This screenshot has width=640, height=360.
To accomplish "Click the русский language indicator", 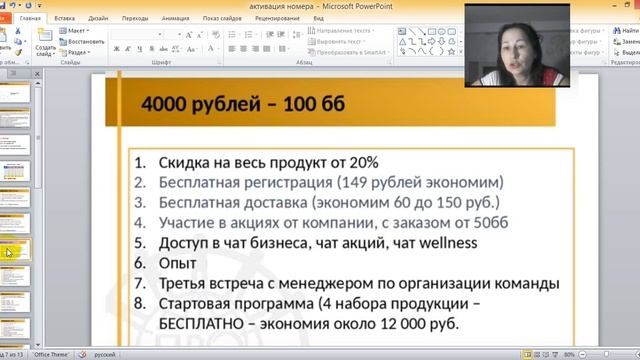I will 105,355.
